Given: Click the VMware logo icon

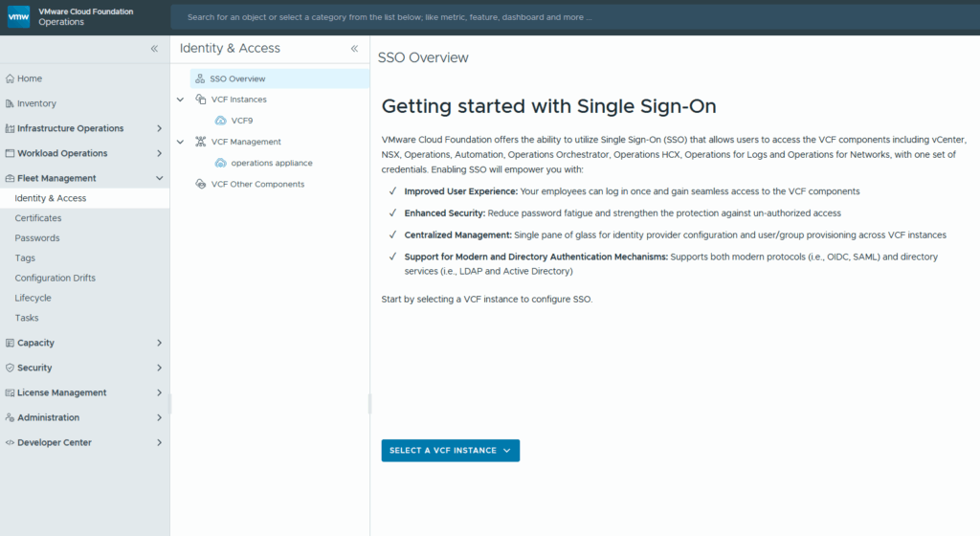Looking at the screenshot, I should (19, 16).
